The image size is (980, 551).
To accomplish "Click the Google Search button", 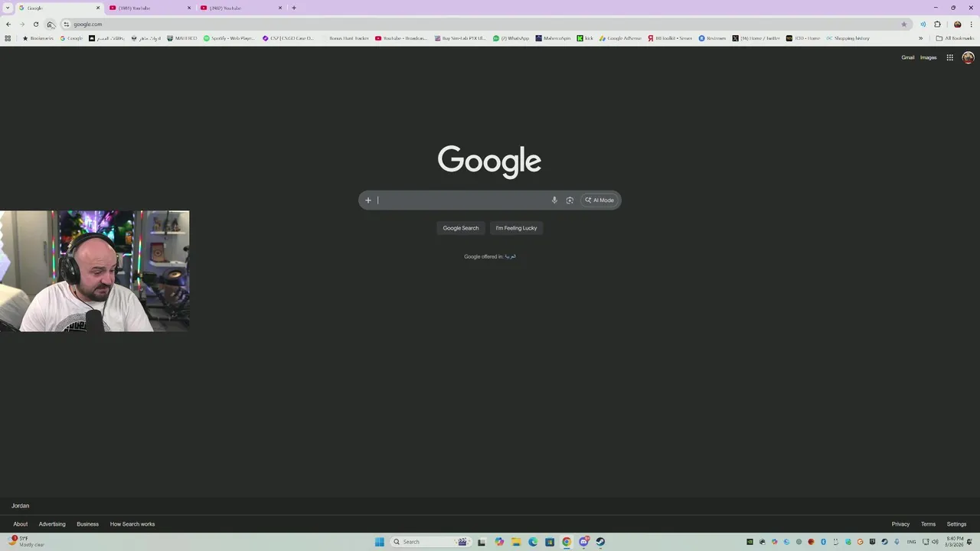I will pyautogui.click(x=461, y=228).
